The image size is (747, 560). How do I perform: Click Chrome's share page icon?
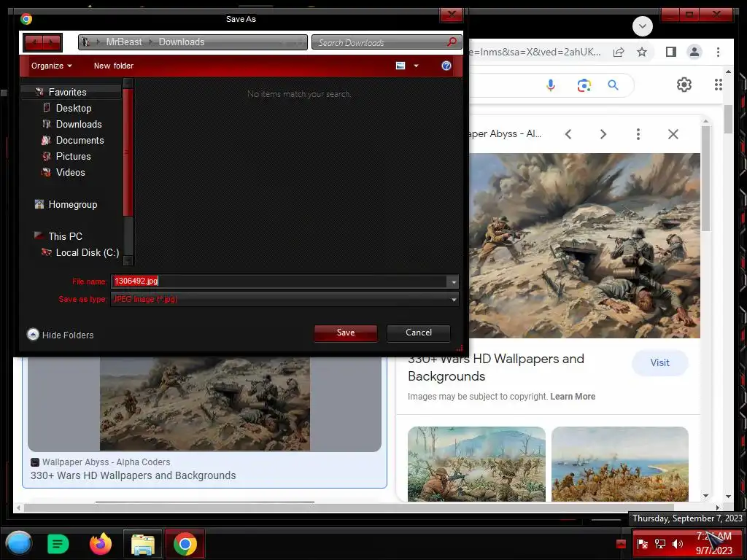click(x=619, y=52)
